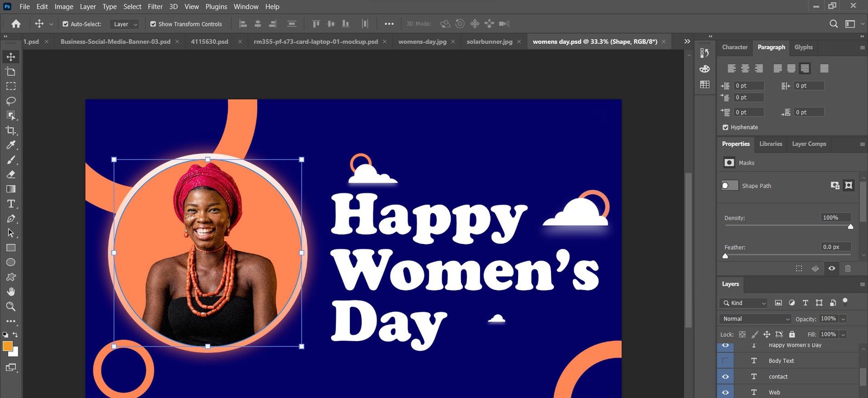
Task: Open the Normal blend mode dropdown
Action: (x=756, y=319)
